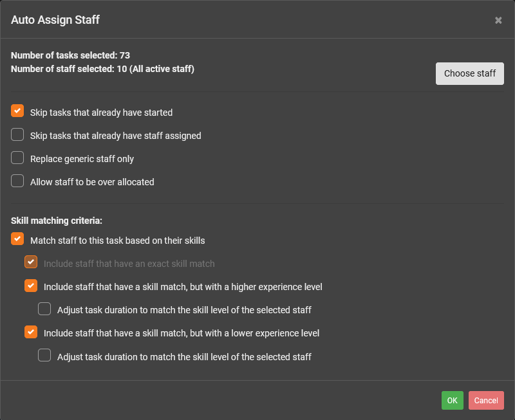
Task: Confirm with the green OK button
Action: pyautogui.click(x=452, y=401)
